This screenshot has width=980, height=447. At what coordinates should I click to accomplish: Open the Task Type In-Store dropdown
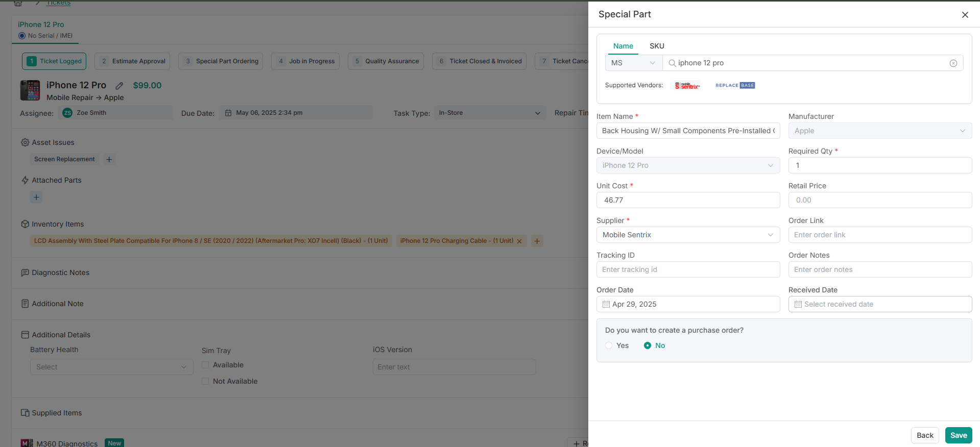point(490,113)
